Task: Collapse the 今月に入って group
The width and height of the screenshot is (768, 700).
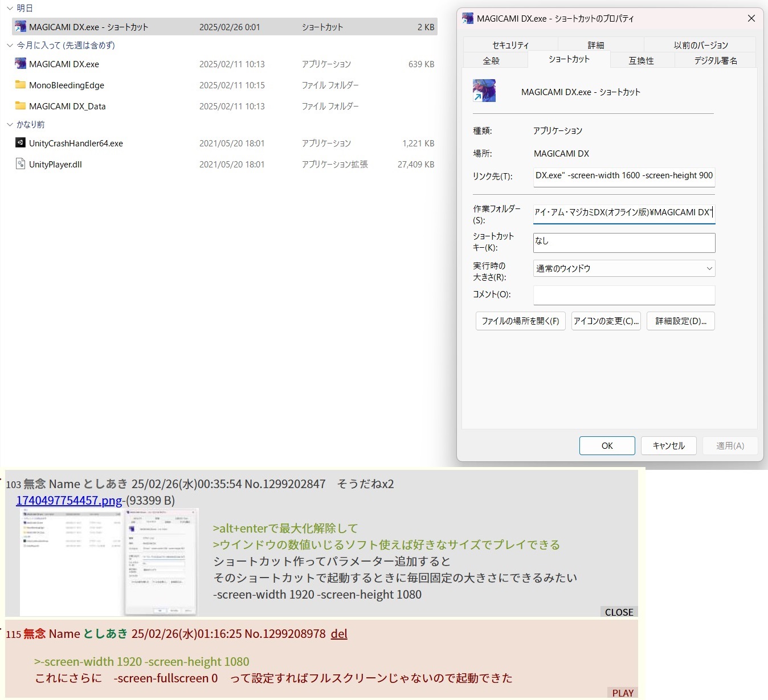Action: click(10, 46)
